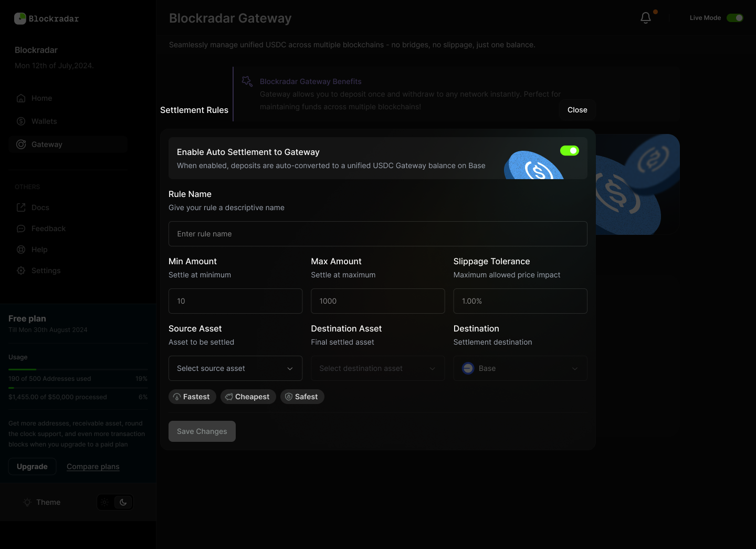This screenshot has width=756, height=549.
Task: Click the Blockradar logo icon
Action: pos(20,19)
